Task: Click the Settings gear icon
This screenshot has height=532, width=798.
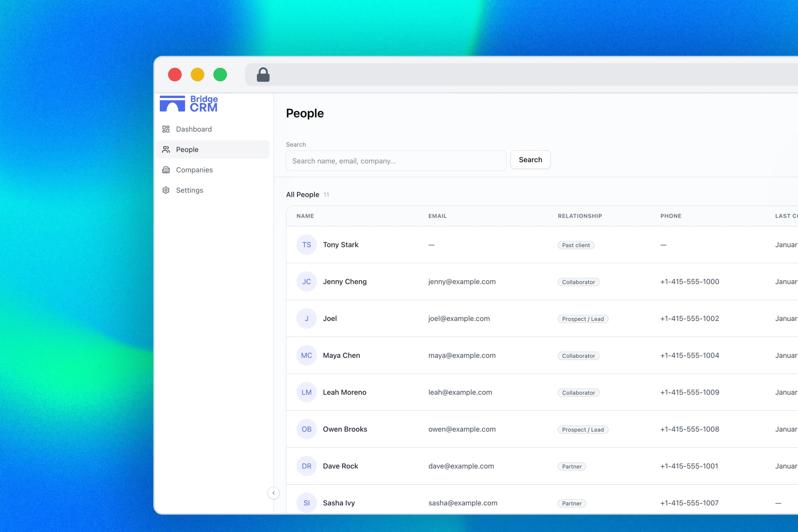Action: [x=166, y=190]
